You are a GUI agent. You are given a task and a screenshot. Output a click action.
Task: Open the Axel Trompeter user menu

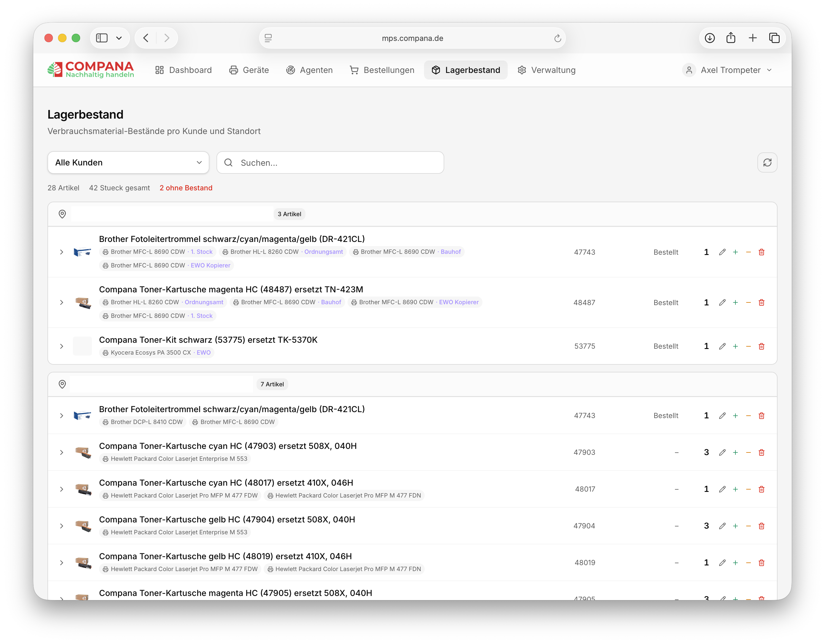tap(727, 70)
